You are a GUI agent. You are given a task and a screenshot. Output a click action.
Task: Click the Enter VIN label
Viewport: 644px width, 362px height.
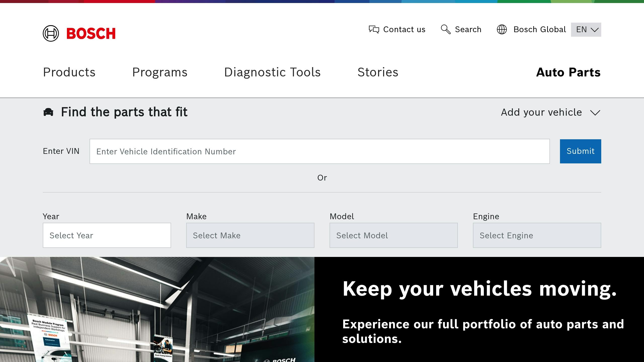pyautogui.click(x=61, y=151)
